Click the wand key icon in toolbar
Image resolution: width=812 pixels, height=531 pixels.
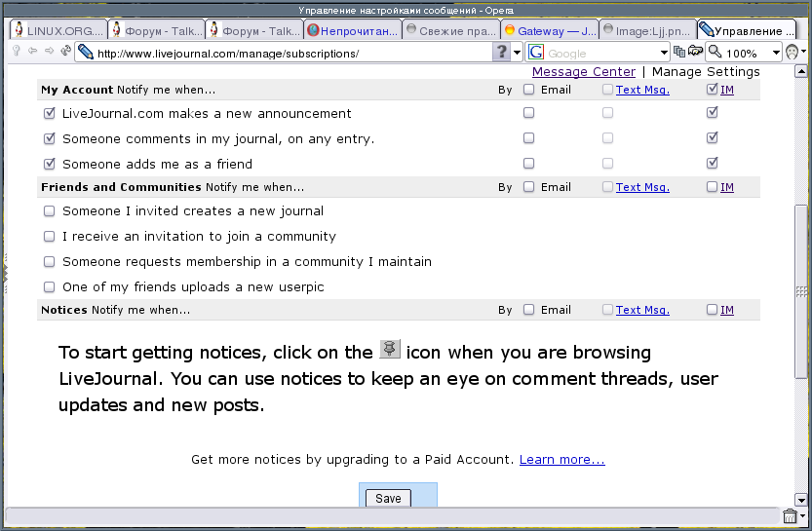17,52
